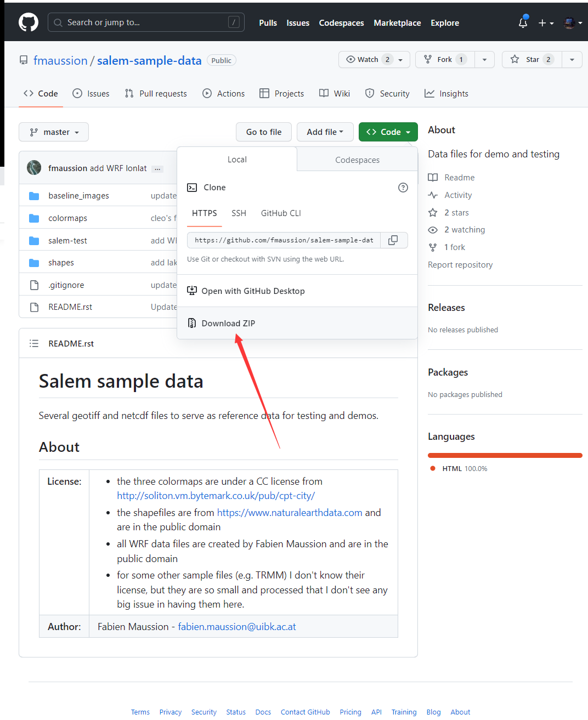
Task: Open the master branch selector
Action: pos(54,132)
